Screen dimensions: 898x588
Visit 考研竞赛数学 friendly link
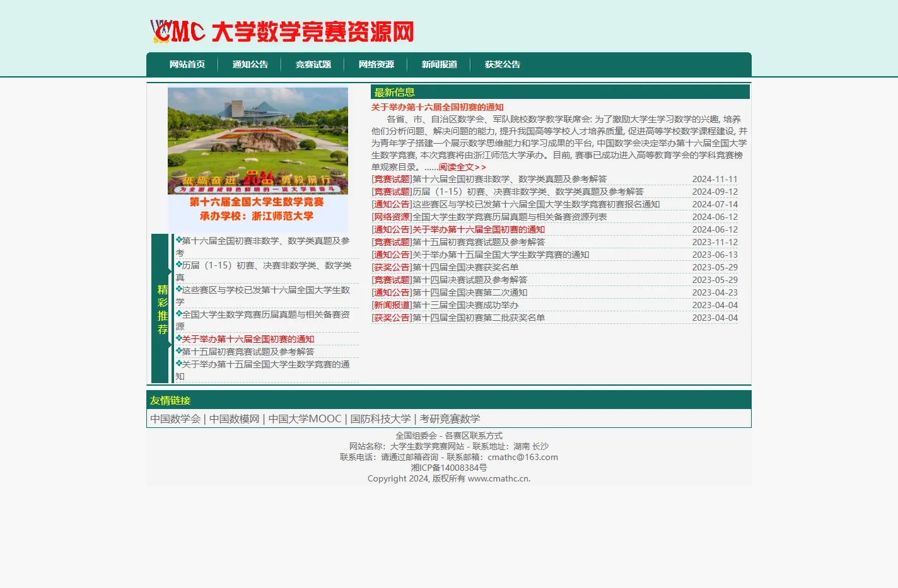[450, 418]
